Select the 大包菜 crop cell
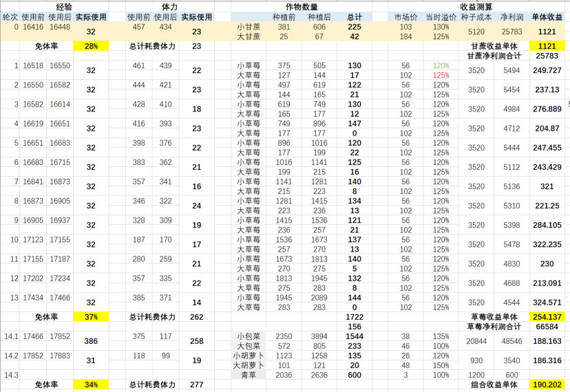The image size is (570, 392). [249, 346]
